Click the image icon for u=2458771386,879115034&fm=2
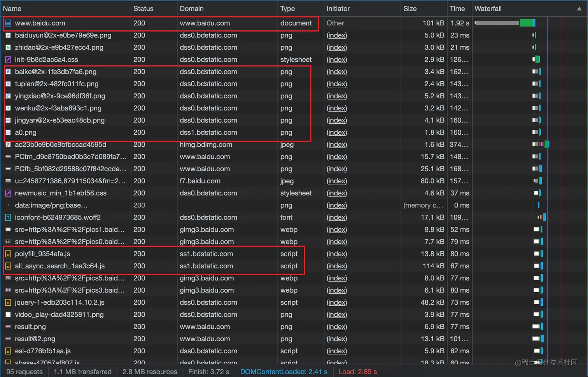The width and height of the screenshot is (588, 377). click(x=8, y=181)
